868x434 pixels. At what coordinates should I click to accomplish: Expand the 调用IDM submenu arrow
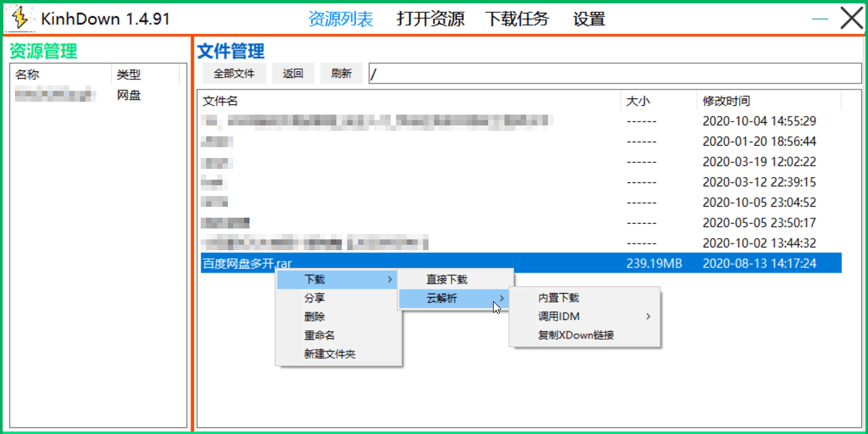pyautogui.click(x=648, y=316)
